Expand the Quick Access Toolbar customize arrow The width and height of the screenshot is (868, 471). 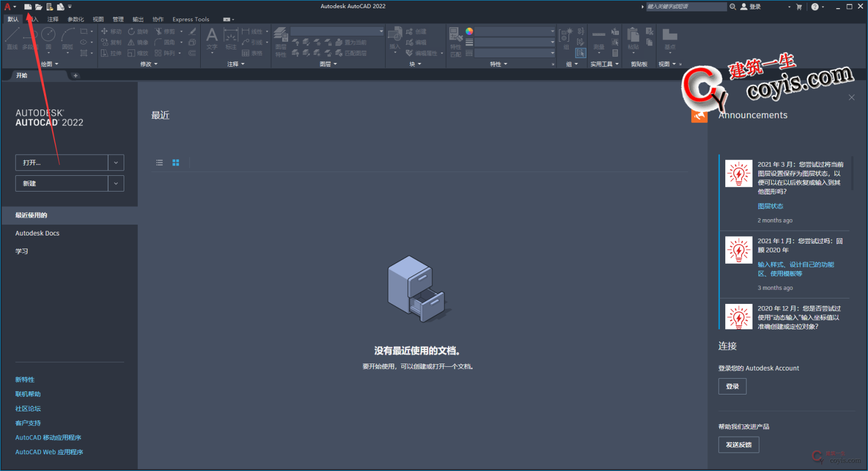pos(70,7)
